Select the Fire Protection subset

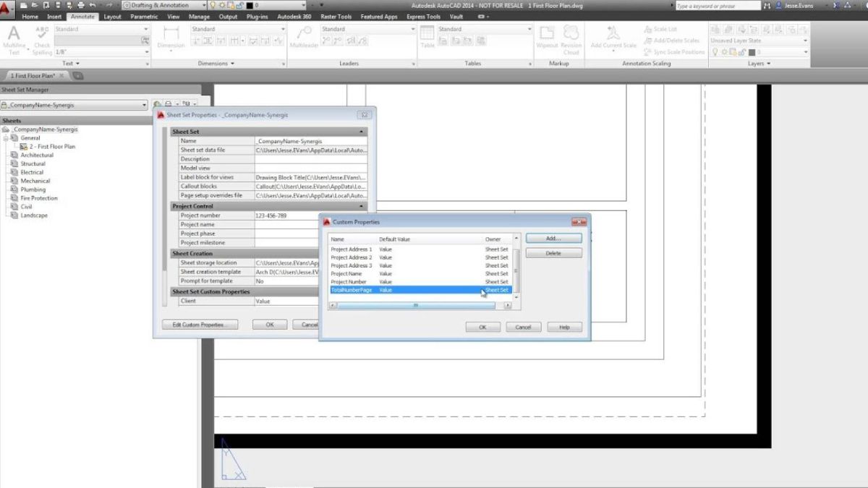[39, 198]
